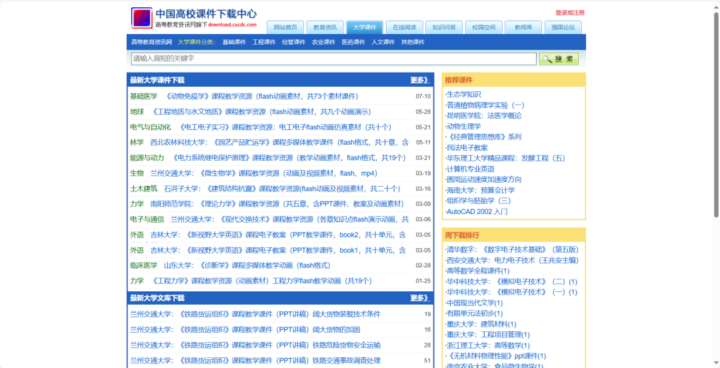Open the 知识问答 tab
The height and width of the screenshot is (368, 720).
pyautogui.click(x=444, y=27)
